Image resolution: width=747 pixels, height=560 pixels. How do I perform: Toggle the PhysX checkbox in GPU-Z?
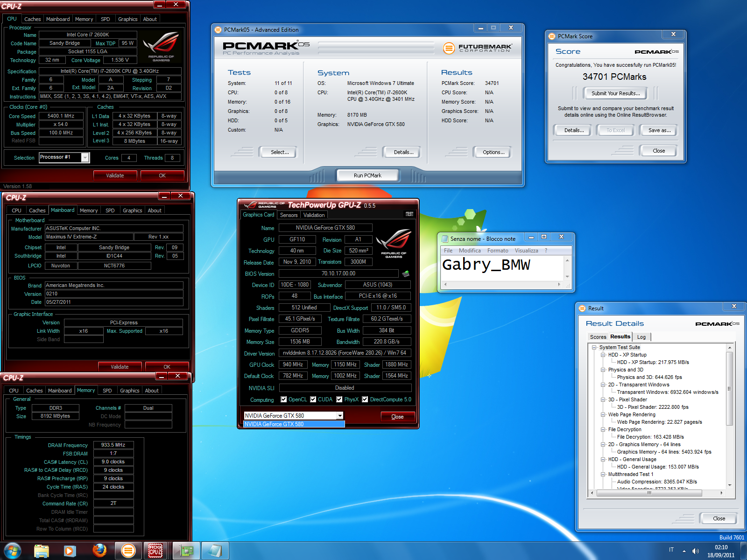click(339, 399)
